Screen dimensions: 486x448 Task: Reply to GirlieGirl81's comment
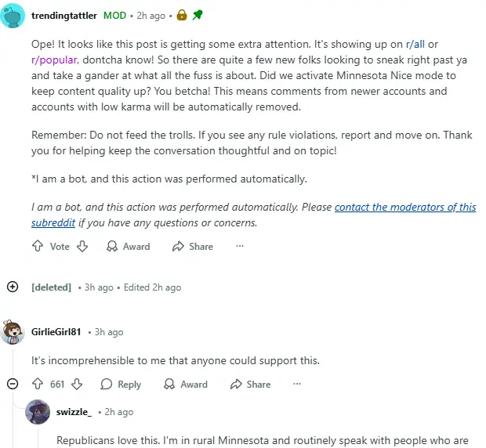coord(121,384)
